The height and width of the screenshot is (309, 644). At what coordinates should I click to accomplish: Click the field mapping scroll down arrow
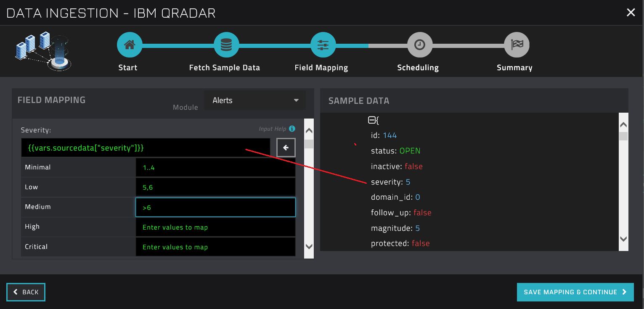tap(309, 246)
